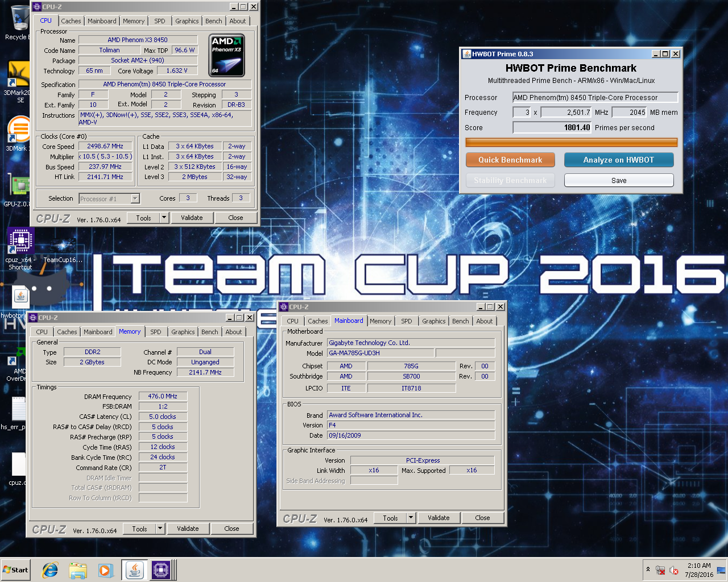This screenshot has height=582, width=728.
Task: Expand Tools dropdown arrow in top CPU-Z
Action: [164, 218]
